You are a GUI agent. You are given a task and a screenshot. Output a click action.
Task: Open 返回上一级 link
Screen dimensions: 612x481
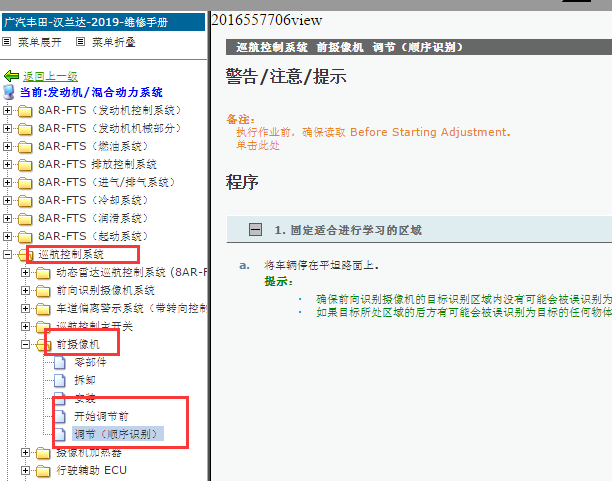pyautogui.click(x=50, y=76)
